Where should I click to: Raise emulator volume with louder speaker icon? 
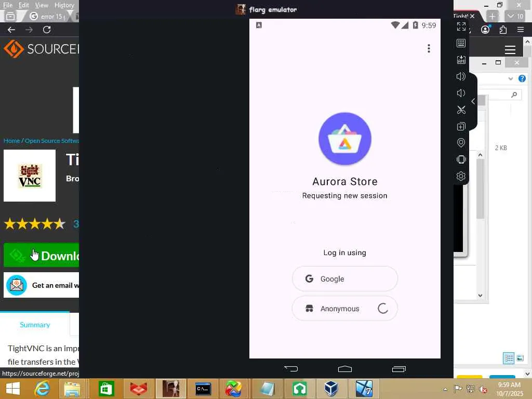(x=461, y=76)
